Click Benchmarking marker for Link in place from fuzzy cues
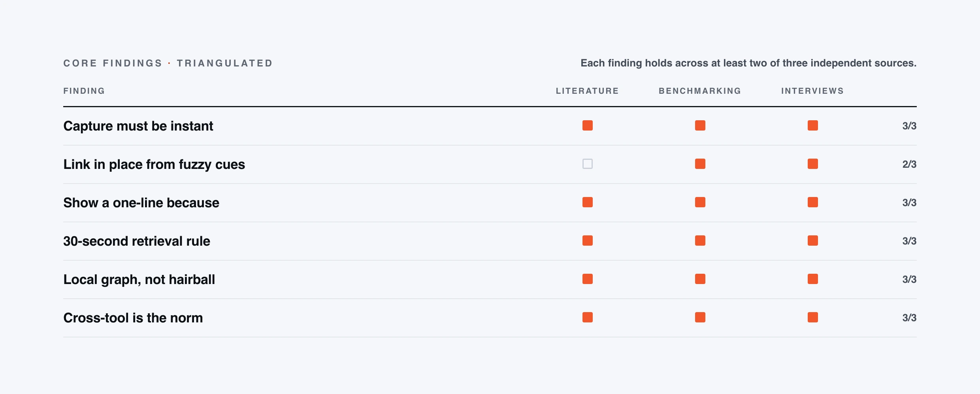 700,164
